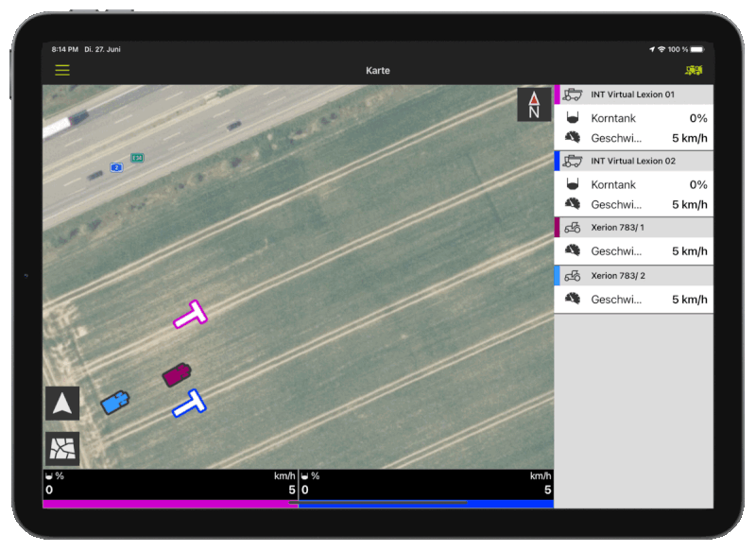
Task: Select the yellow harvester icon in top right
Action: coord(694,70)
